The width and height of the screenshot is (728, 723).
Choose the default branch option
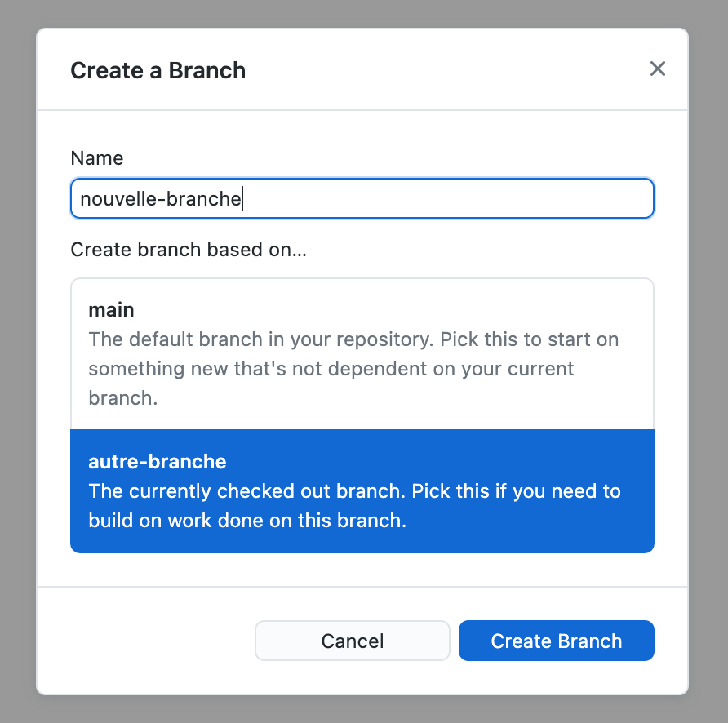pyautogui.click(x=362, y=354)
